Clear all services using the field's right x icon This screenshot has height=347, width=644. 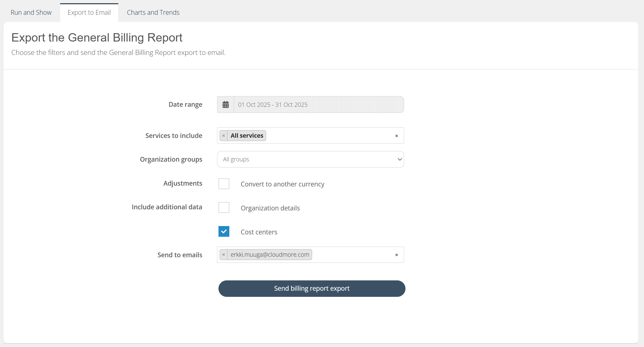397,136
